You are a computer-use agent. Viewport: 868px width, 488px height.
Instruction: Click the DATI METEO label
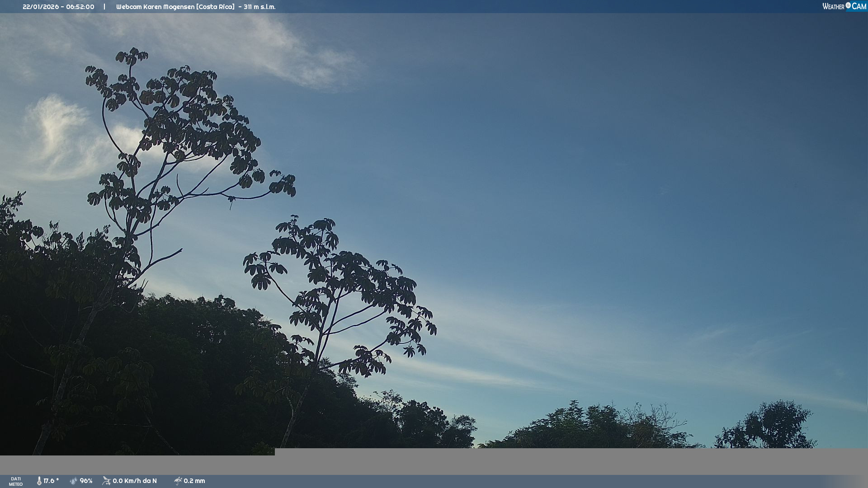tap(16, 482)
